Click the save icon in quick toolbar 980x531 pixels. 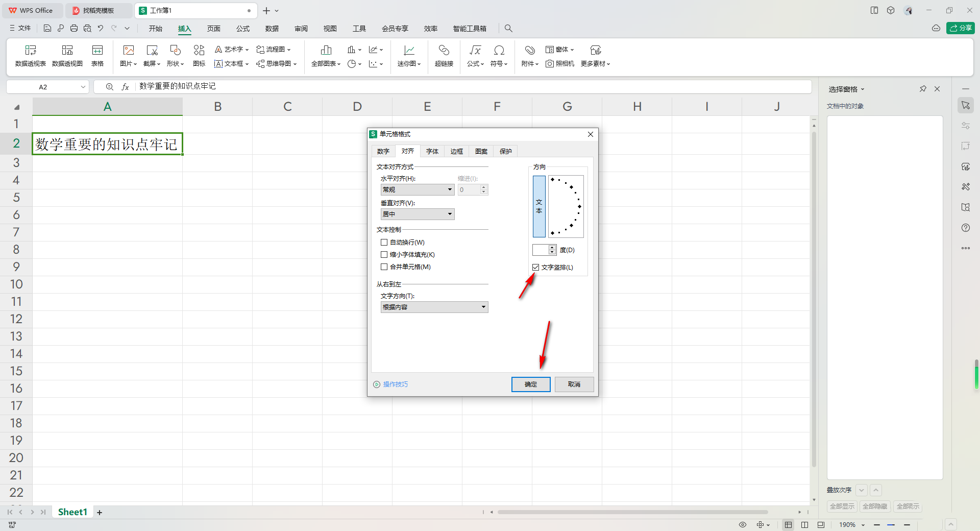47,29
